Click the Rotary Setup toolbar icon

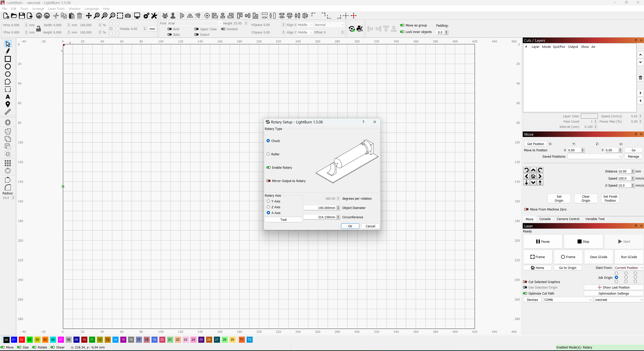click(x=352, y=29)
